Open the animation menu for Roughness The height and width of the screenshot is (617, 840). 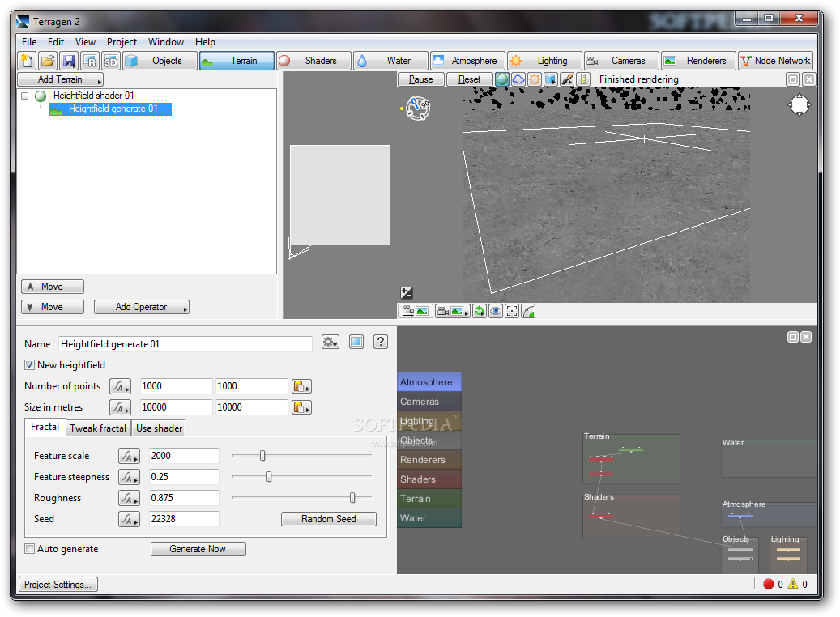click(x=129, y=498)
